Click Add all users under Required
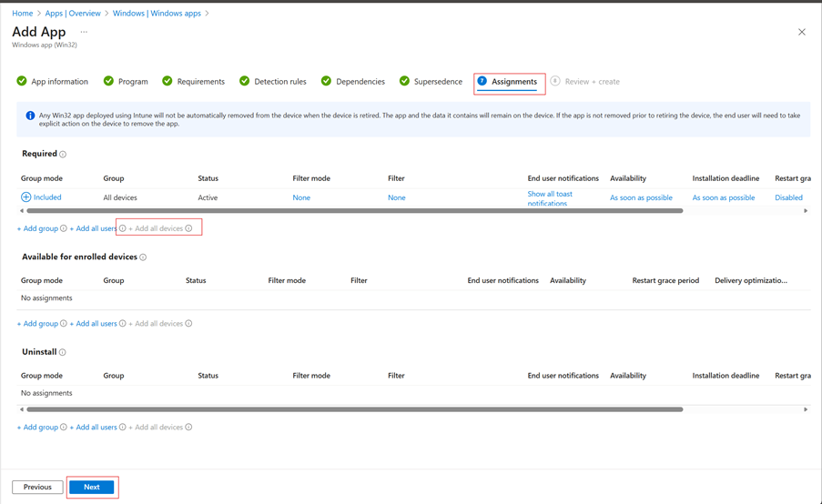 click(94, 228)
